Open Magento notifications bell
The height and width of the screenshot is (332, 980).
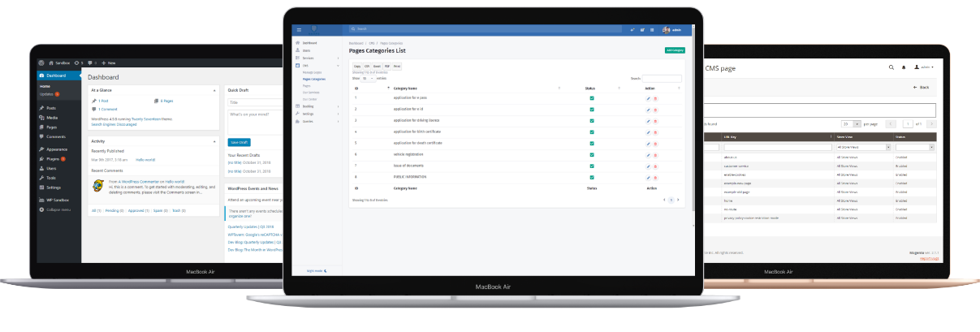[x=904, y=67]
